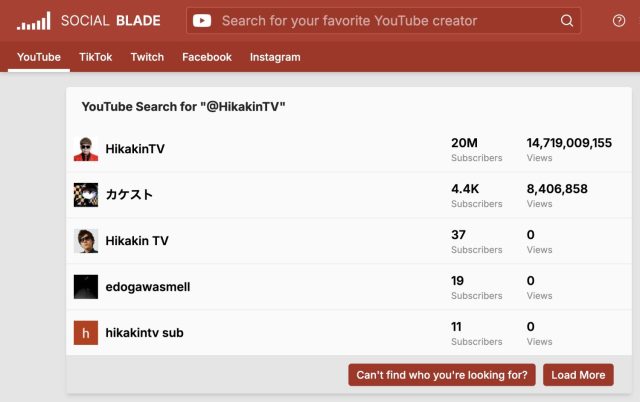Click the HikakinTV channel avatar

(86, 149)
